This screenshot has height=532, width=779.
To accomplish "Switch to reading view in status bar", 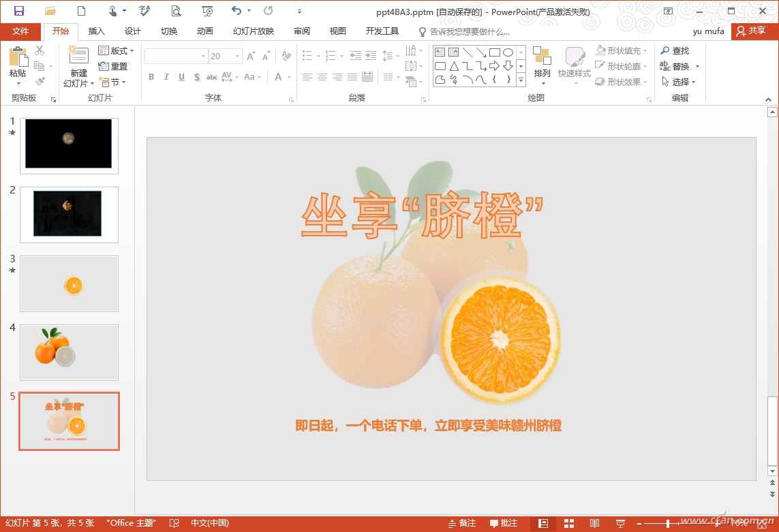I will click(595, 523).
